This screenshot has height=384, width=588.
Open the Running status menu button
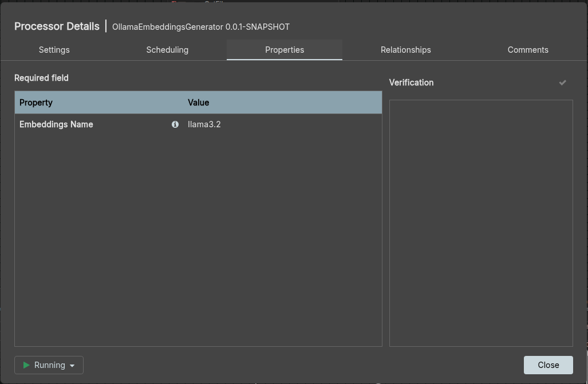(49, 365)
